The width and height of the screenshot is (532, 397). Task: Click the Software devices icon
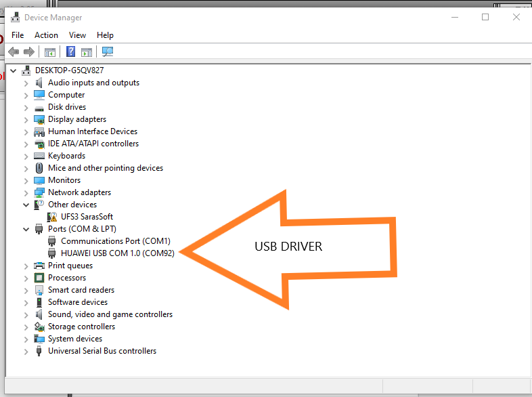(x=39, y=302)
